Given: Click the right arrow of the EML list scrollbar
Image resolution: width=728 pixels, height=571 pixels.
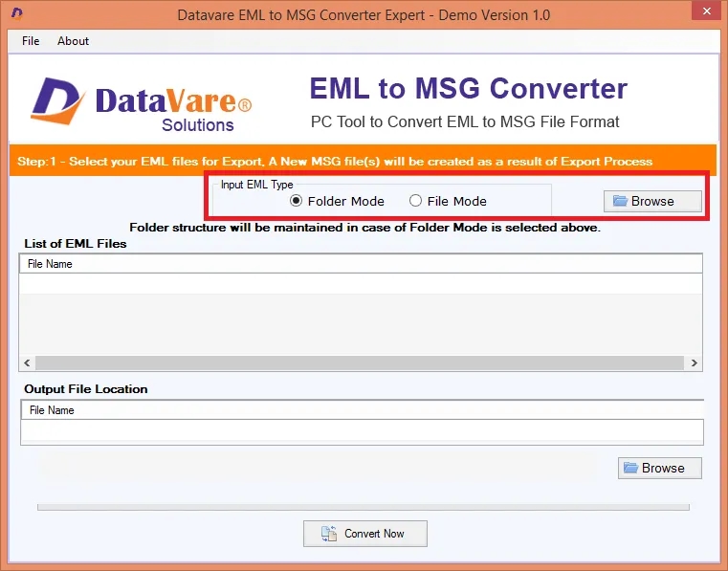Looking at the screenshot, I should (x=694, y=362).
